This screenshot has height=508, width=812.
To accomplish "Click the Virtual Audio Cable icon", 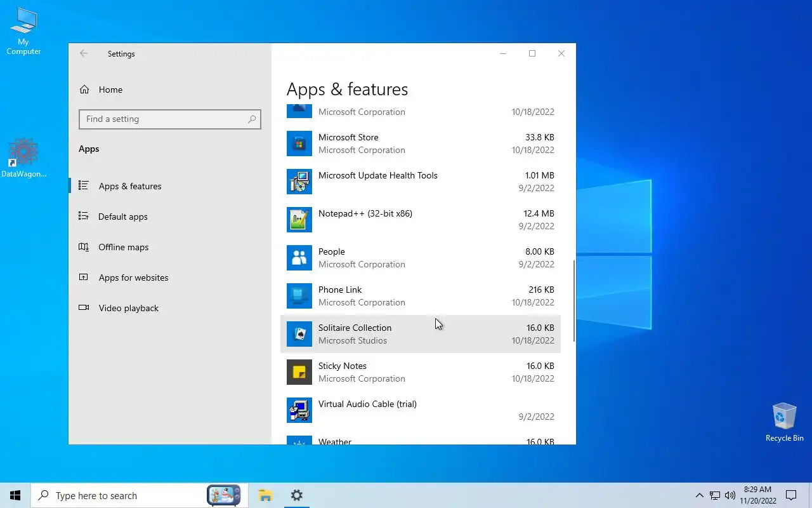I will pyautogui.click(x=299, y=410).
